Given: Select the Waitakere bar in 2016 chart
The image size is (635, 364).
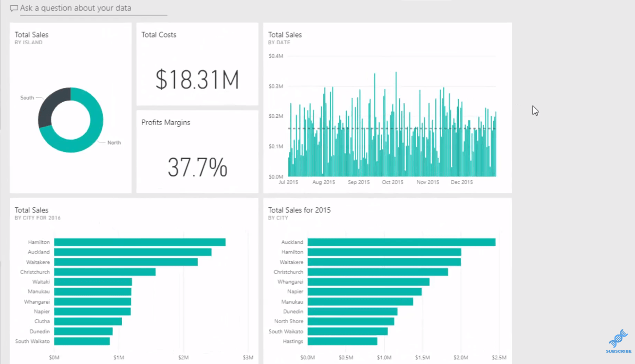Looking at the screenshot, I should 126,262.
